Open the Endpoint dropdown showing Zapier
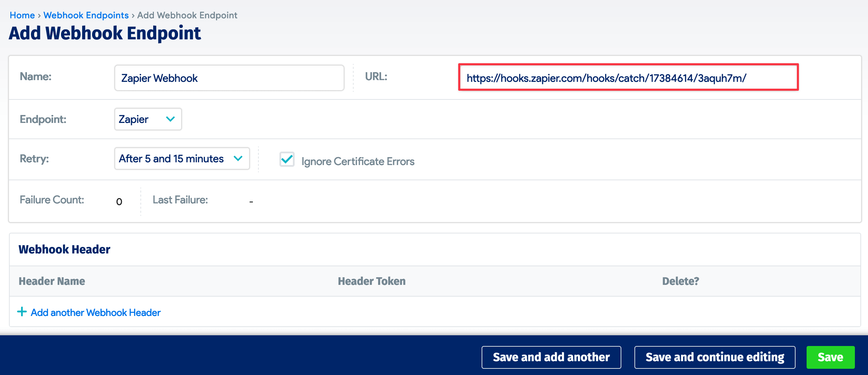 point(148,119)
